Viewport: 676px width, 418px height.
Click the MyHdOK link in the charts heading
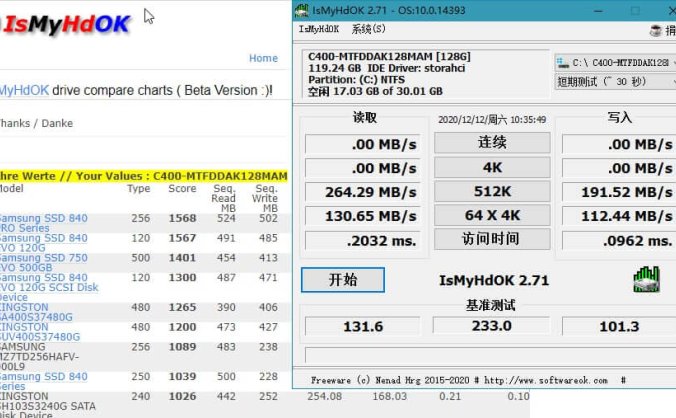pos(24,90)
